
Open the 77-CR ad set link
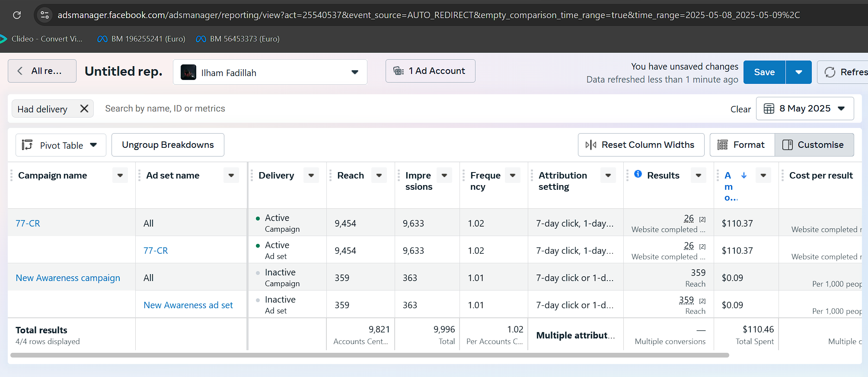pos(156,251)
